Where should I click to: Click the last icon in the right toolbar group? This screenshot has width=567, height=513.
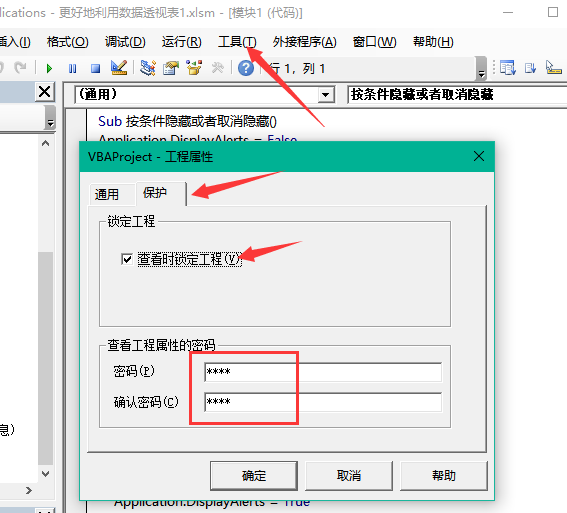tap(554, 68)
